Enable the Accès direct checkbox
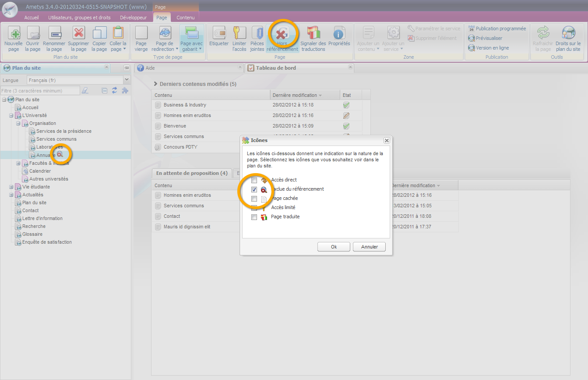 (x=254, y=180)
